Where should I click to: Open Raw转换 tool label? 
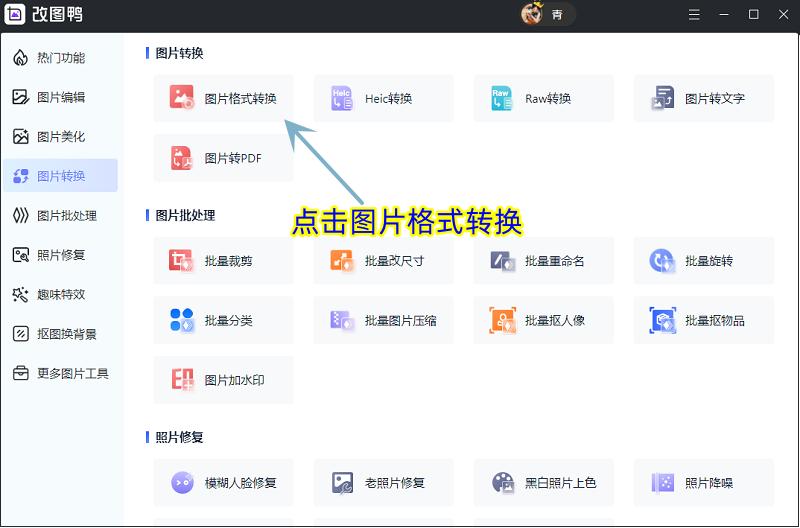pyautogui.click(x=548, y=98)
